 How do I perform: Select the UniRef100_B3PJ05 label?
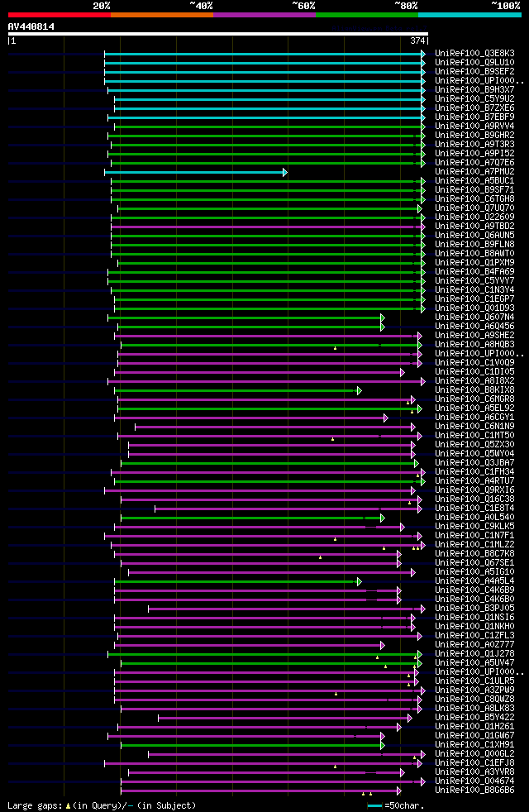[x=474, y=609]
